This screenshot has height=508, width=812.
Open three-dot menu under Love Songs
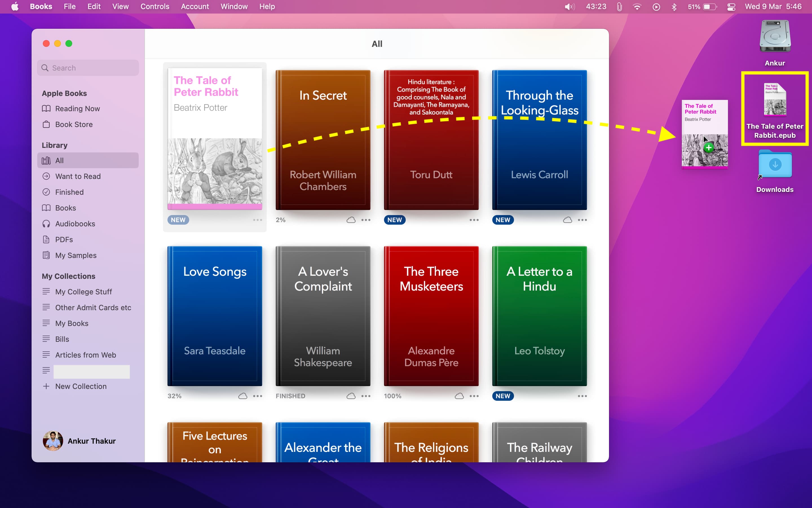coord(257,396)
